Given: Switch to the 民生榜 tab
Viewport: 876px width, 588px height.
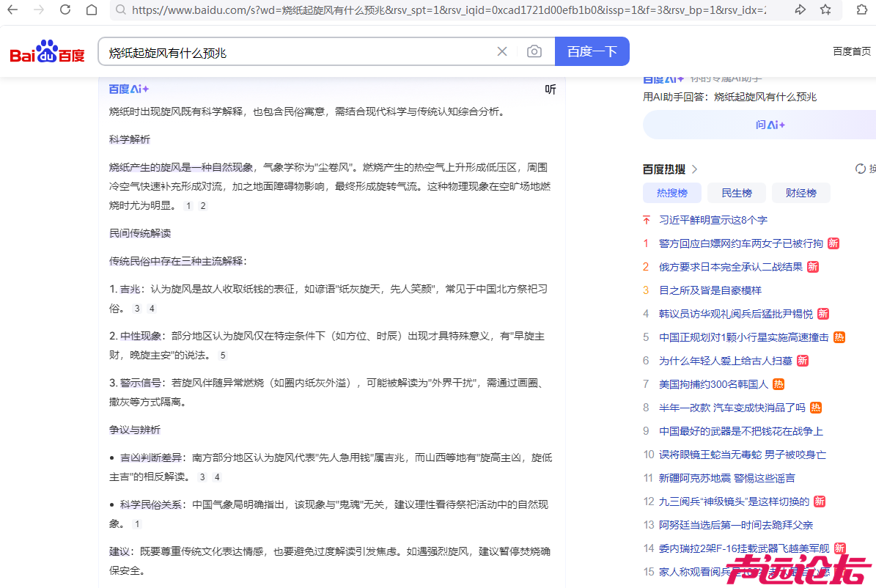Looking at the screenshot, I should 736,192.
